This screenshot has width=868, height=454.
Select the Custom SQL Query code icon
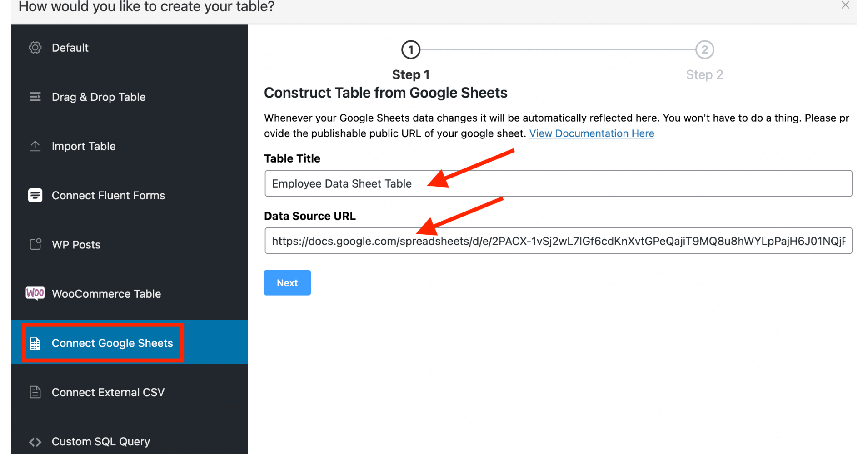(x=35, y=441)
